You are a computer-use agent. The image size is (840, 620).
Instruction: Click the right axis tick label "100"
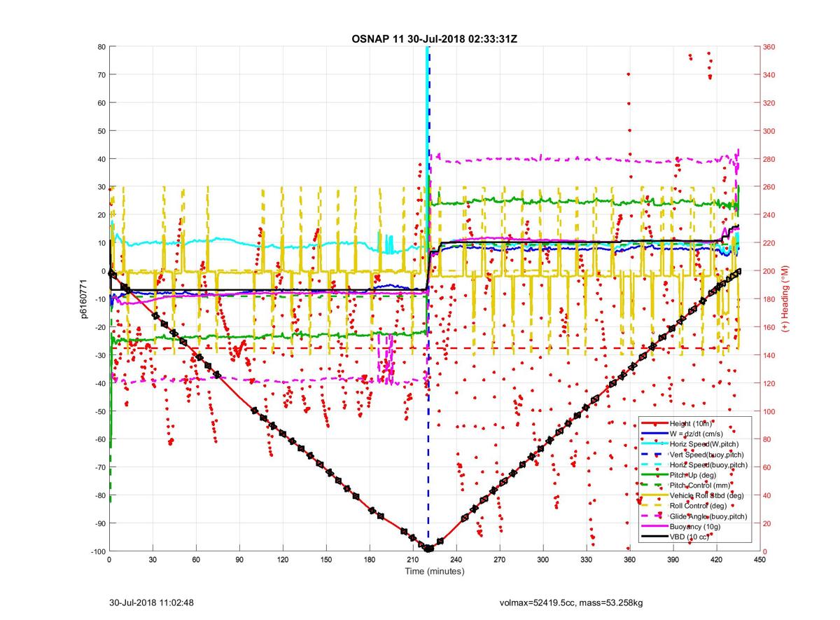point(769,411)
